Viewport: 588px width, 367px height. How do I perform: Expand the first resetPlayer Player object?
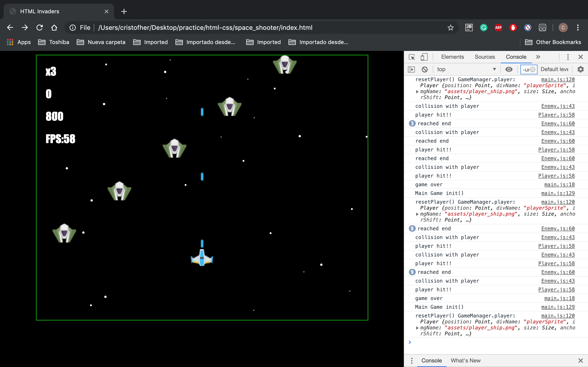click(417, 92)
